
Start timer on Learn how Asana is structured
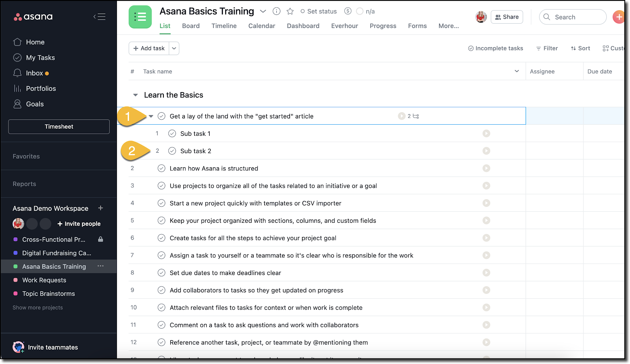486,168
